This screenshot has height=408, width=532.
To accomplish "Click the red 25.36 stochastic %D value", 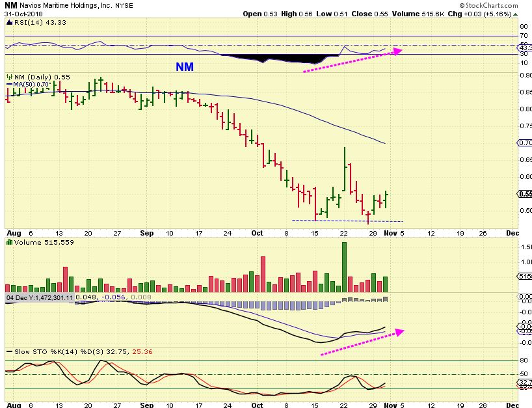I will click(142, 351).
